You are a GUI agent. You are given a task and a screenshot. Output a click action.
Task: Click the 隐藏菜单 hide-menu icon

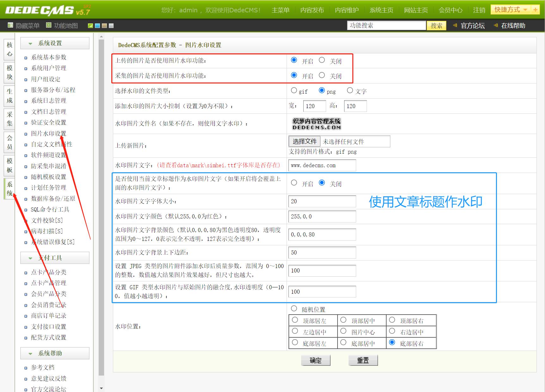(10, 25)
